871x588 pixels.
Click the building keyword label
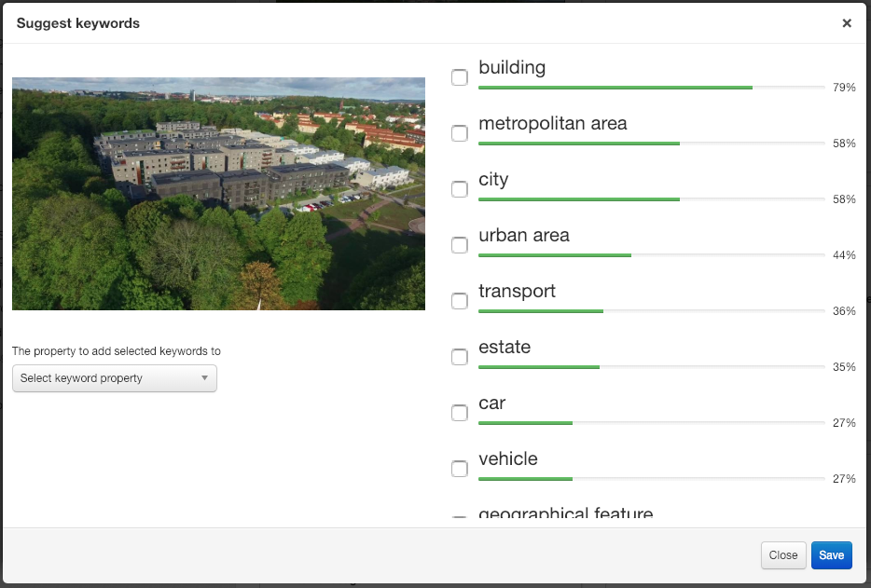512,67
